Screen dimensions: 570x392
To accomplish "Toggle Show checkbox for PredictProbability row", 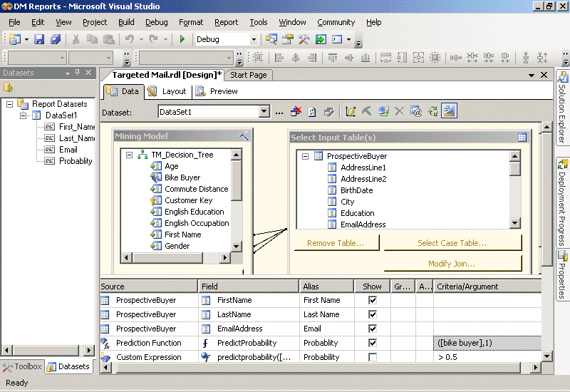I will [372, 343].
